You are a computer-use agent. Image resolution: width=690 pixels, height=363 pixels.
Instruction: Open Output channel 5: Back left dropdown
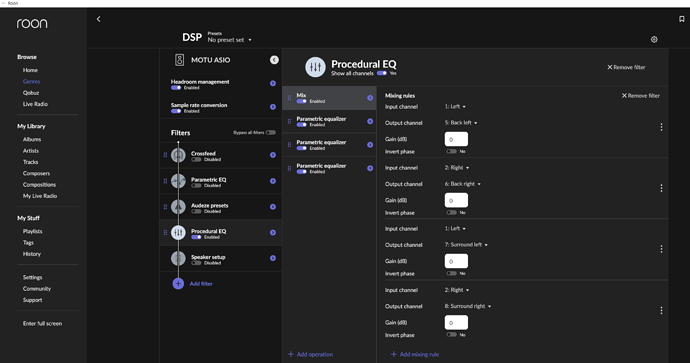pyautogui.click(x=461, y=123)
